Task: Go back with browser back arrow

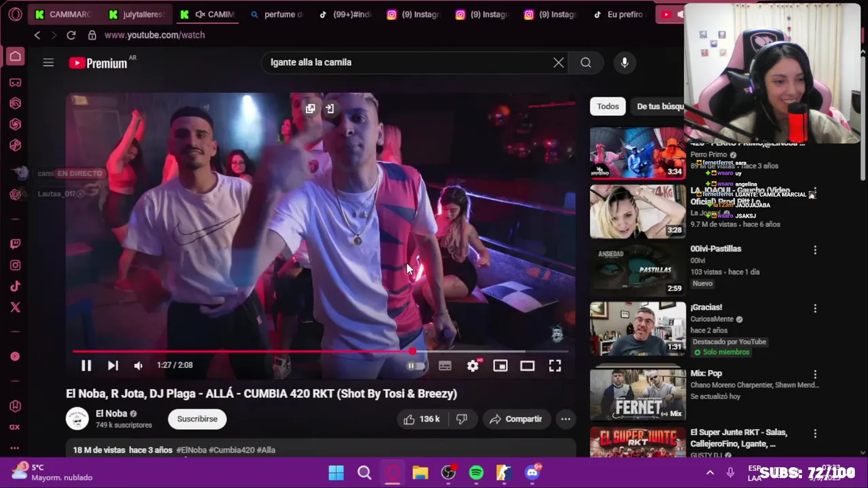Action: [37, 35]
